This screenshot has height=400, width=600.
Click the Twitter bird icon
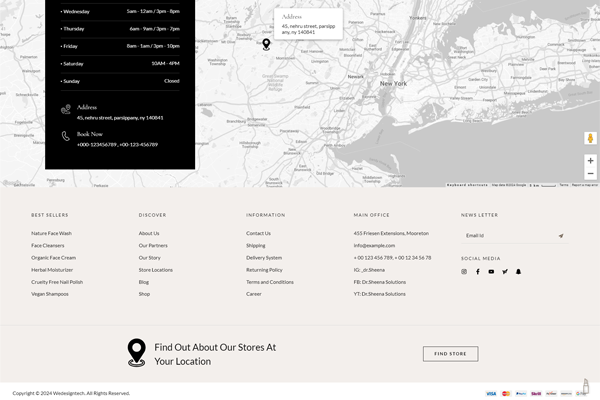[505, 271]
